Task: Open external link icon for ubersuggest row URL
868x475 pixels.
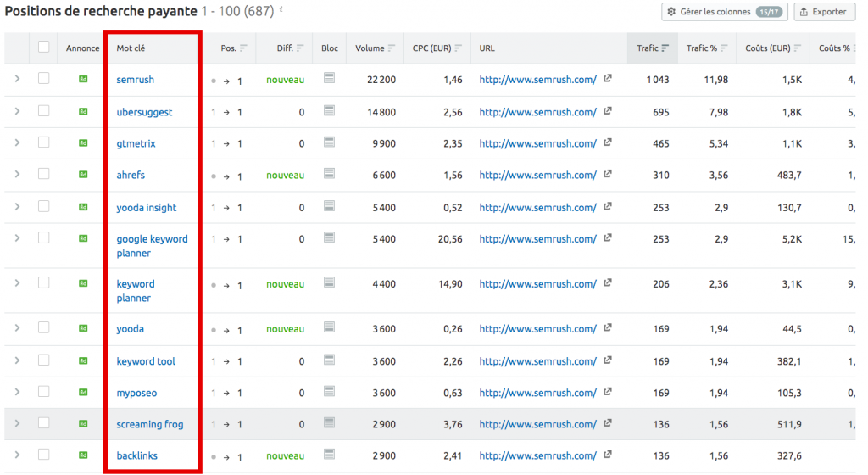Action: click(607, 111)
